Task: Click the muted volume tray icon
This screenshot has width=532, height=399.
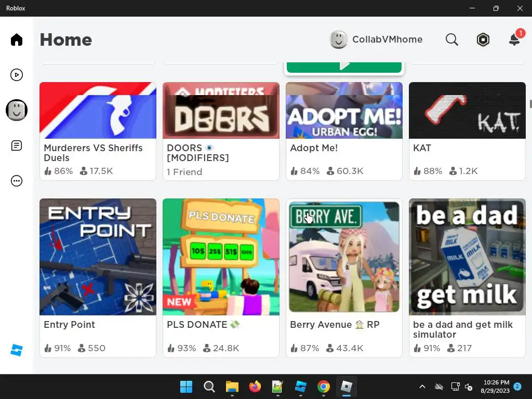Action: [x=469, y=387]
